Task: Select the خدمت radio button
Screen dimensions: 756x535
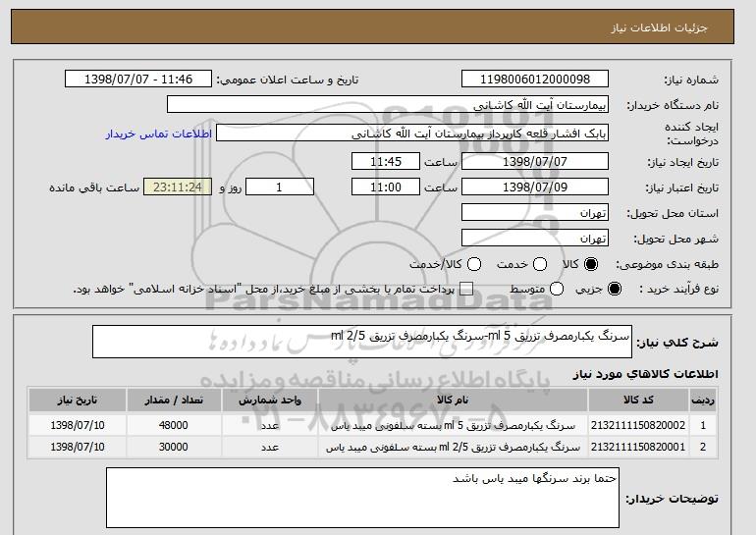Action: [x=540, y=264]
